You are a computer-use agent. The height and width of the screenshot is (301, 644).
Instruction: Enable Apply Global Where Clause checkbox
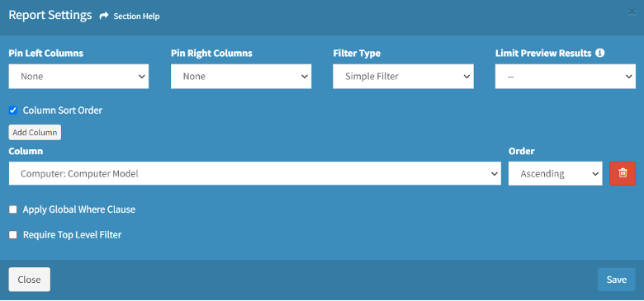point(13,209)
